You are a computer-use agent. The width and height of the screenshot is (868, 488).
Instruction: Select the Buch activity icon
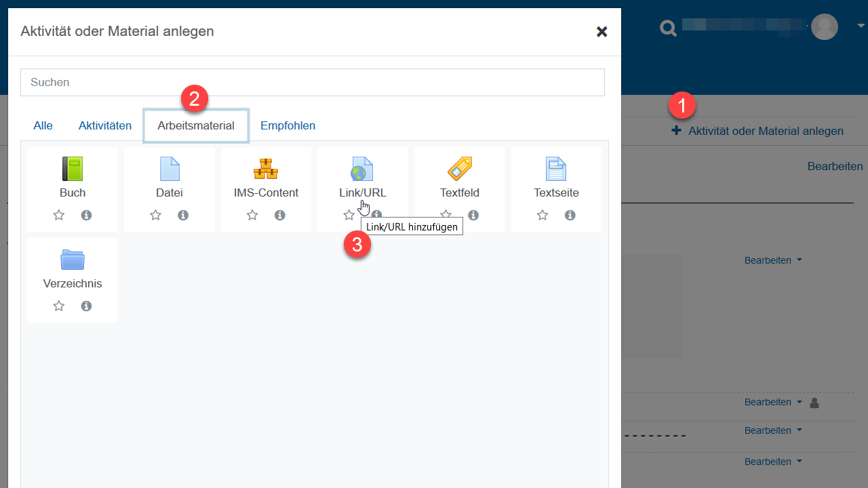point(73,169)
